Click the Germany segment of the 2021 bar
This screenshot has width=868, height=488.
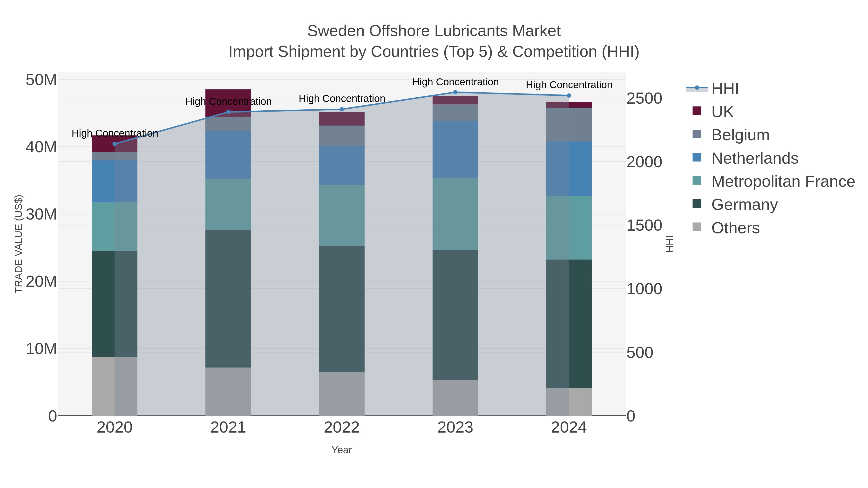pos(228,299)
